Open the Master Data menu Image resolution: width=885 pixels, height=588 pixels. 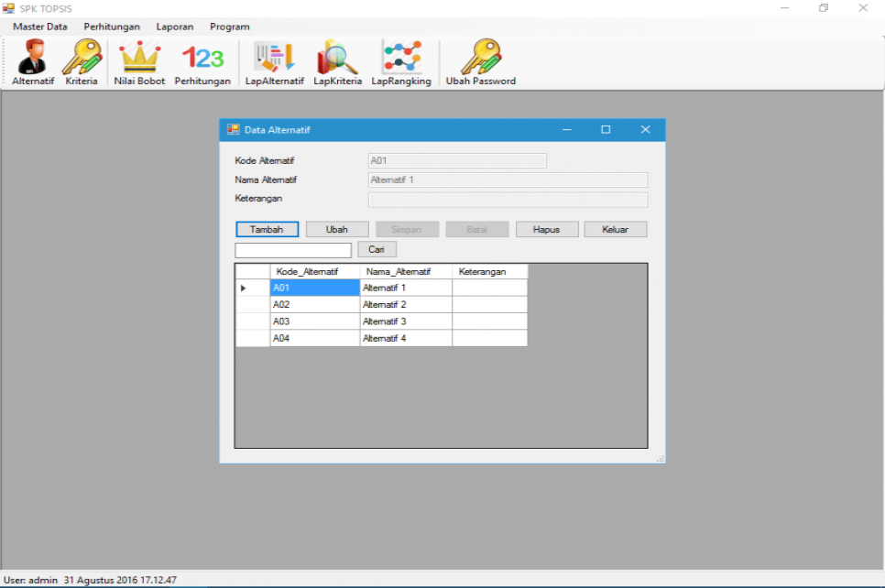pyautogui.click(x=39, y=27)
